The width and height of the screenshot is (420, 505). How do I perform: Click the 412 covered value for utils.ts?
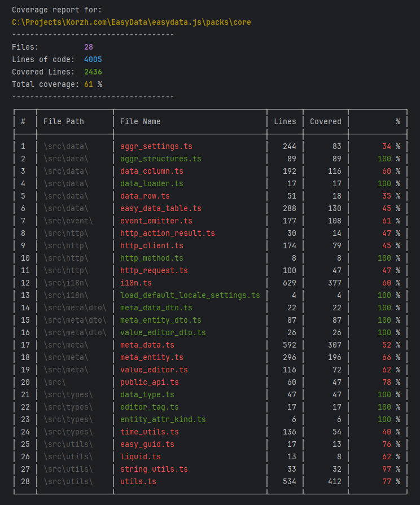pos(335,481)
